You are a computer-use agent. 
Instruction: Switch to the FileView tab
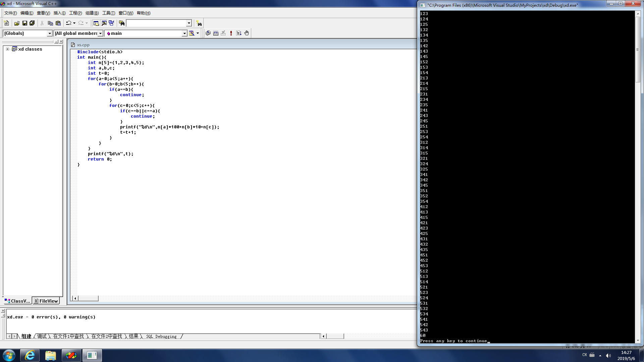tap(46, 301)
